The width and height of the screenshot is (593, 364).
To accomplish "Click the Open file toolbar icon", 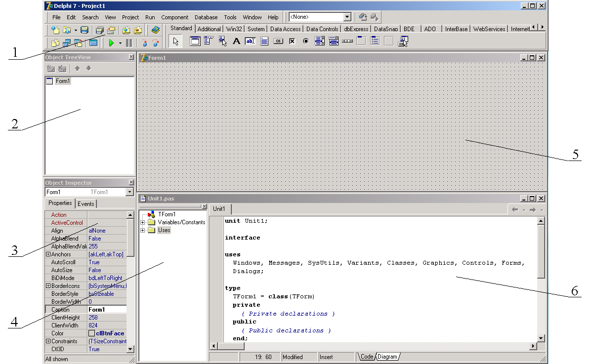I will (67, 30).
